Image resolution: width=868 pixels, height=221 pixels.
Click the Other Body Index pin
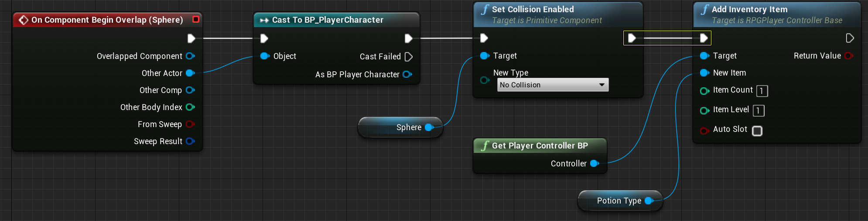click(190, 107)
